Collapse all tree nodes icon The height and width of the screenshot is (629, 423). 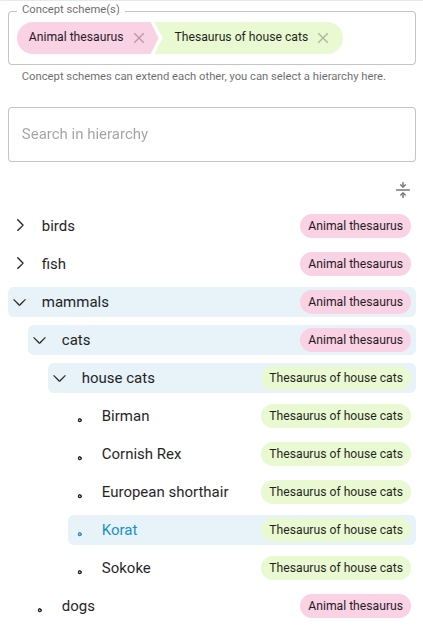(403, 190)
